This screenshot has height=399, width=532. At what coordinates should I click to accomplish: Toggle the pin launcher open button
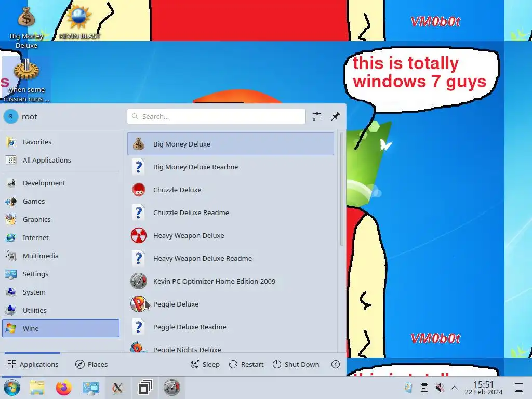coord(336,116)
